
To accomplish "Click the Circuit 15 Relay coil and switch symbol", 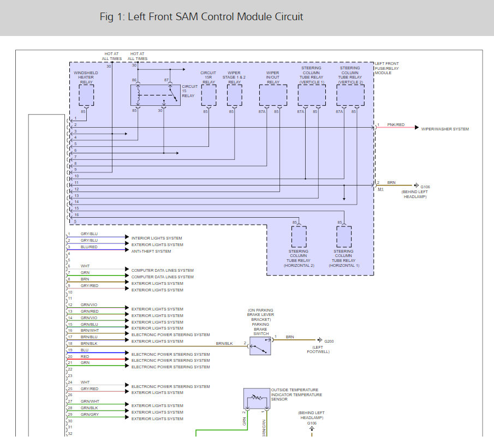I will click(156, 95).
